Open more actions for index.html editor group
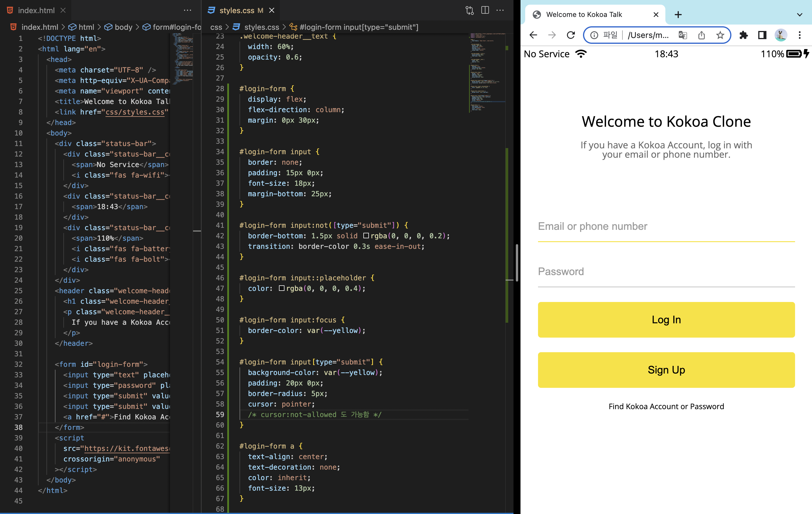This screenshot has width=812, height=514. tap(188, 10)
